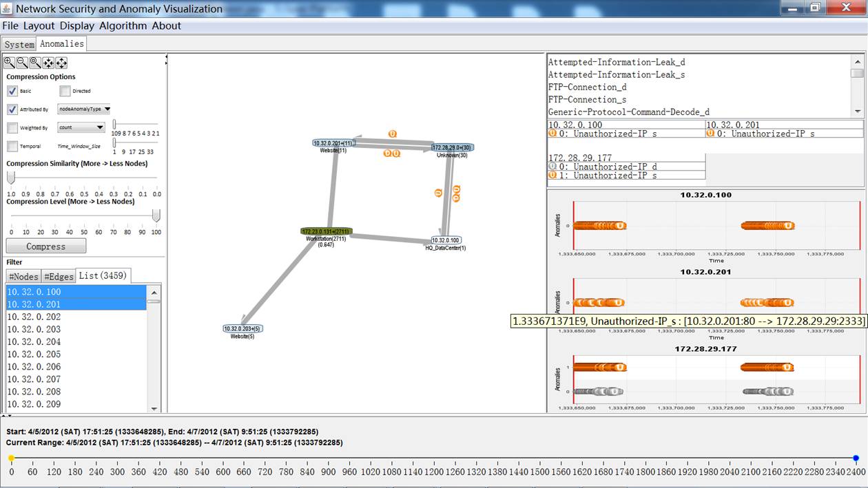Enable the Directed checkbox
This screenshot has width=868, height=488.
[65, 91]
